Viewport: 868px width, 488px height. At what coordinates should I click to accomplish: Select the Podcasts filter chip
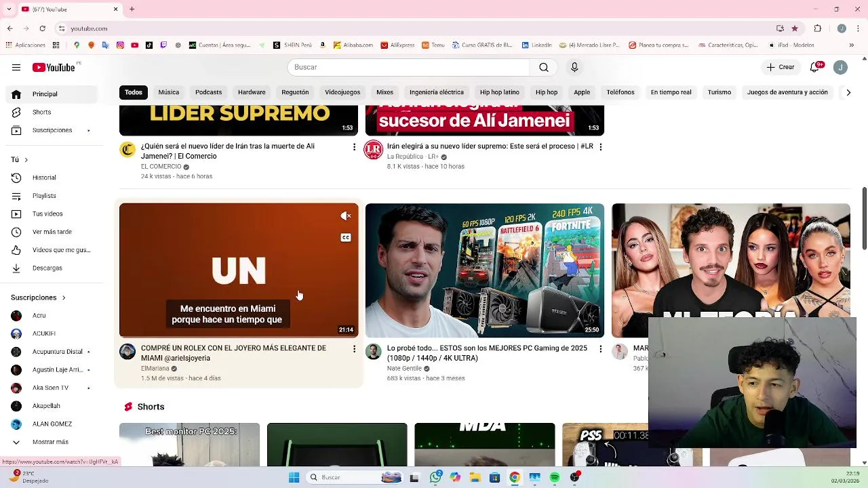click(208, 92)
